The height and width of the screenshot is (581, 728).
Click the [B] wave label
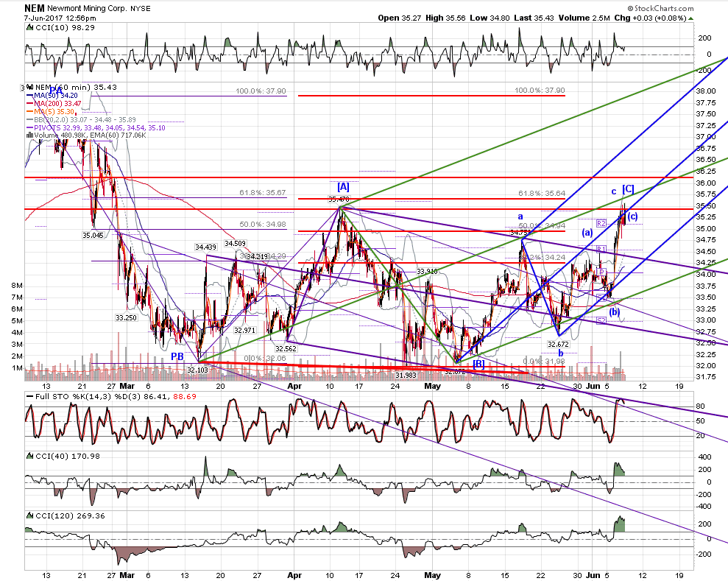(x=478, y=364)
